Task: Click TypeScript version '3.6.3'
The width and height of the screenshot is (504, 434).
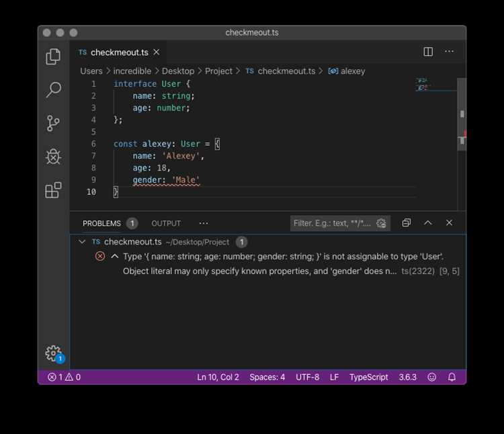Action: 408,377
